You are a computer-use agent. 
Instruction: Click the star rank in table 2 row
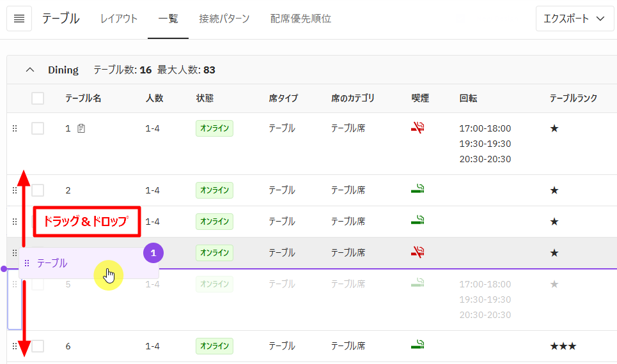click(x=554, y=190)
